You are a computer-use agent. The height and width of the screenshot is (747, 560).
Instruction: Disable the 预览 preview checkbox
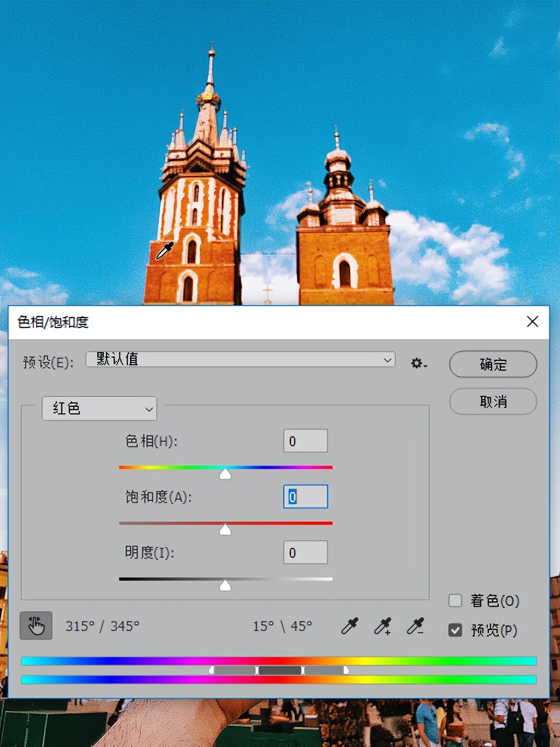(454, 630)
